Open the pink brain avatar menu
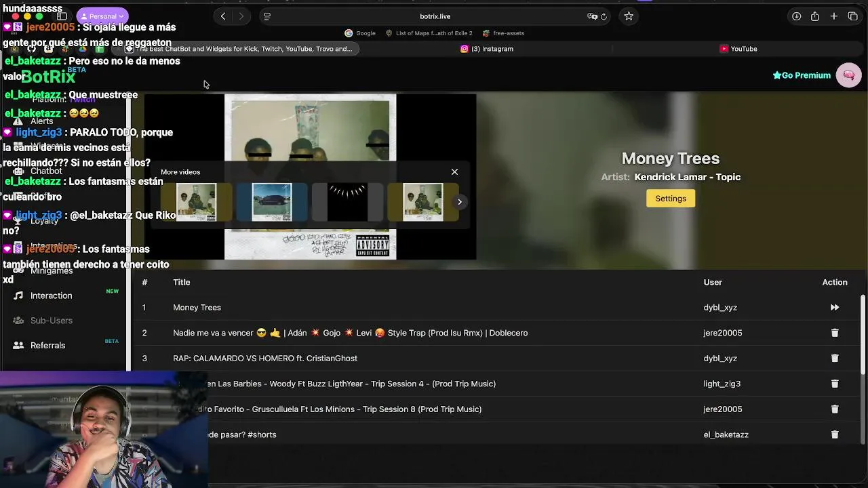 coord(848,75)
